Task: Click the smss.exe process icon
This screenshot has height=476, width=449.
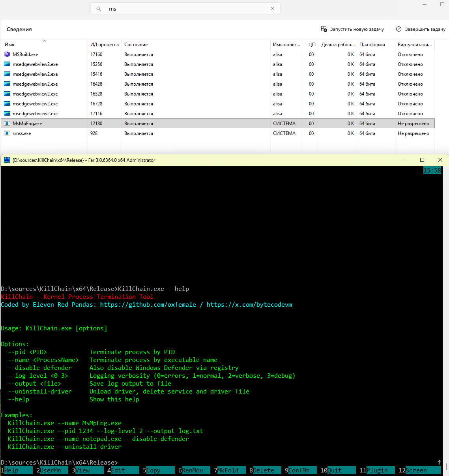Action: click(7, 133)
